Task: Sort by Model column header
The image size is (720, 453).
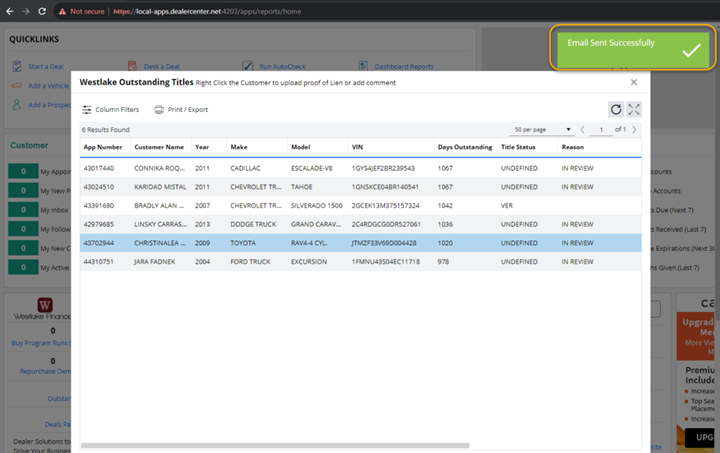Action: (x=300, y=147)
